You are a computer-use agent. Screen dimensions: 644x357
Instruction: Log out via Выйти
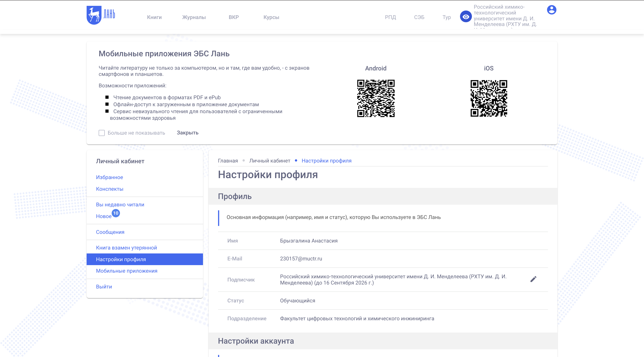(104, 287)
